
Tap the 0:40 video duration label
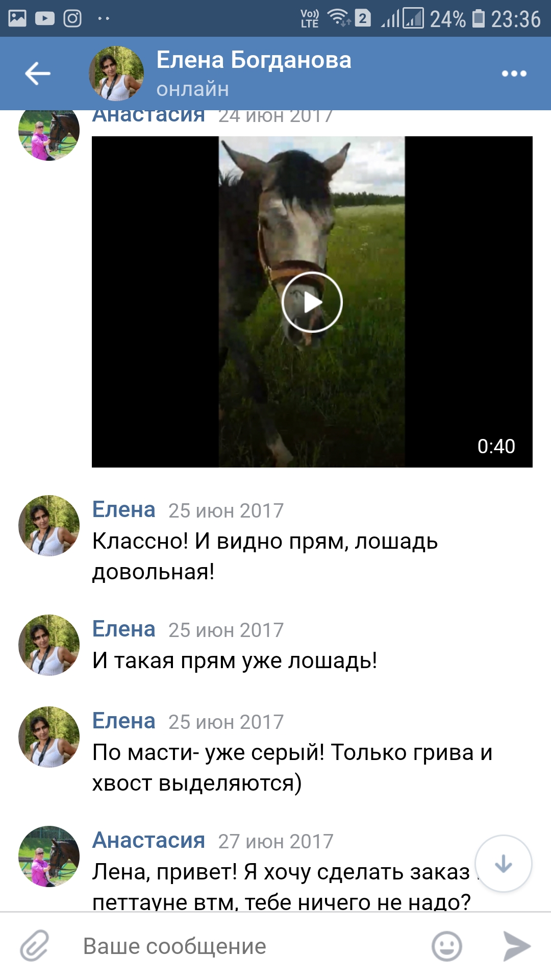point(496,446)
